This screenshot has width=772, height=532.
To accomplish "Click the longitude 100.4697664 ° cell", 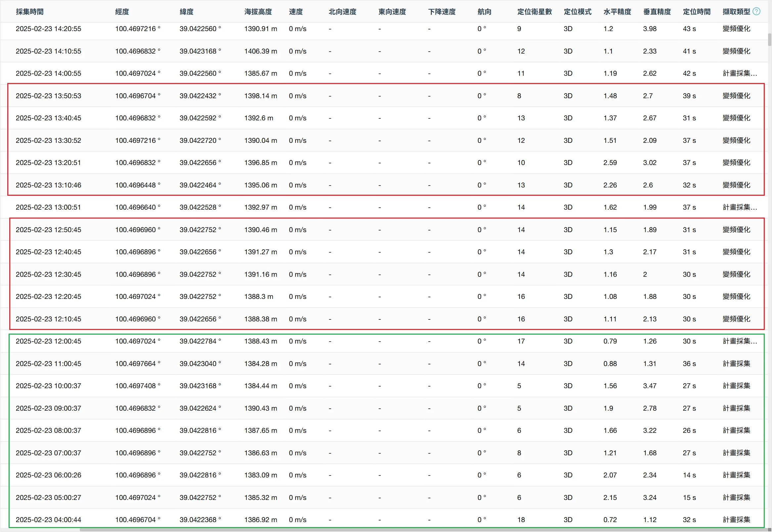I will tap(137, 364).
